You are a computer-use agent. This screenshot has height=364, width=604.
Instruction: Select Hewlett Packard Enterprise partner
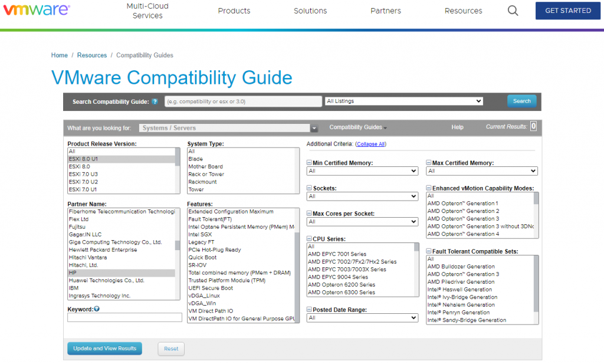122,250
